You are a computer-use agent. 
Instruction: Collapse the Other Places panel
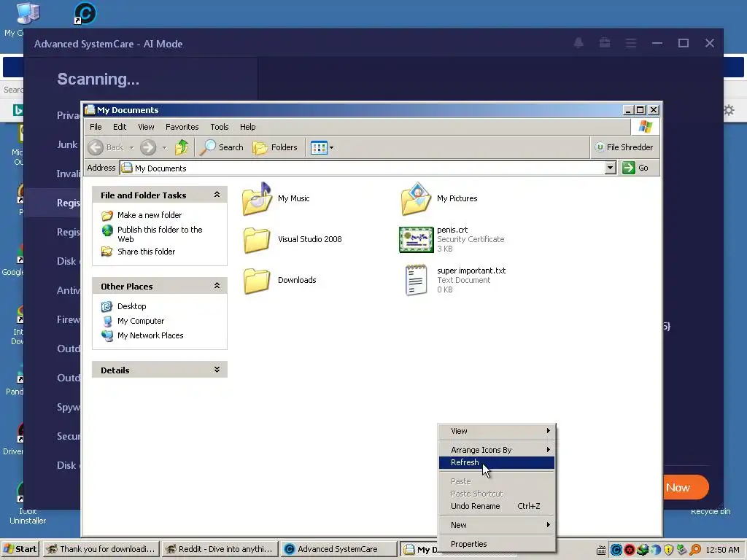[217, 286]
